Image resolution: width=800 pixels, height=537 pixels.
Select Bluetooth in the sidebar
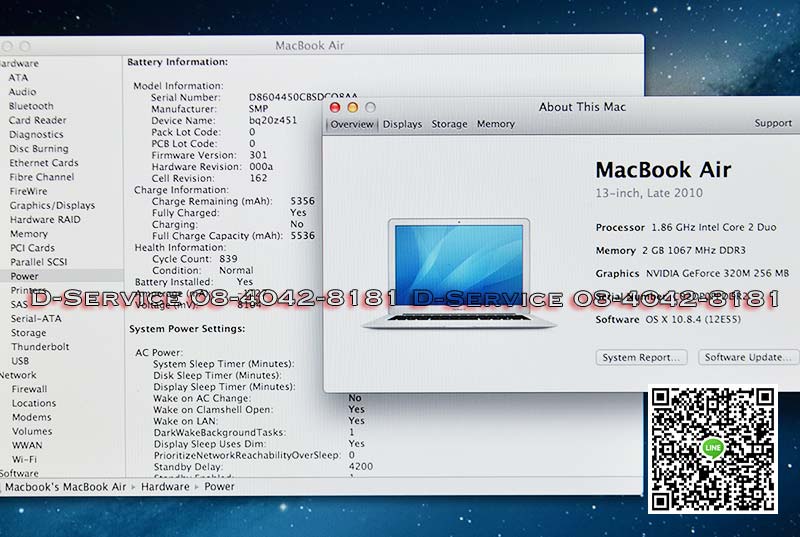31,106
